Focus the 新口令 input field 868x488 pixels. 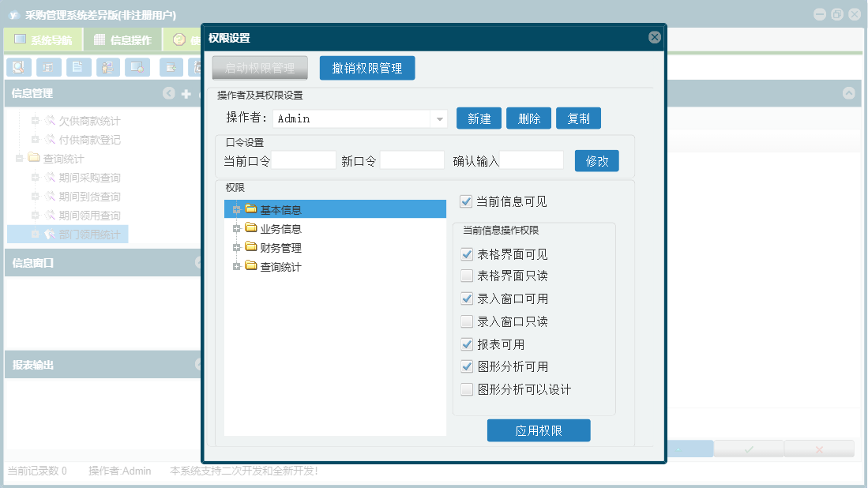click(411, 160)
